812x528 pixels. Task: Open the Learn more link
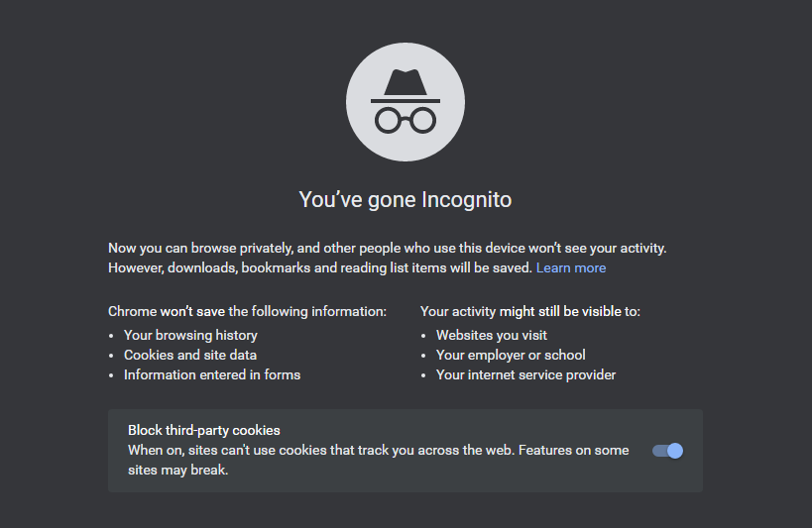[571, 267]
